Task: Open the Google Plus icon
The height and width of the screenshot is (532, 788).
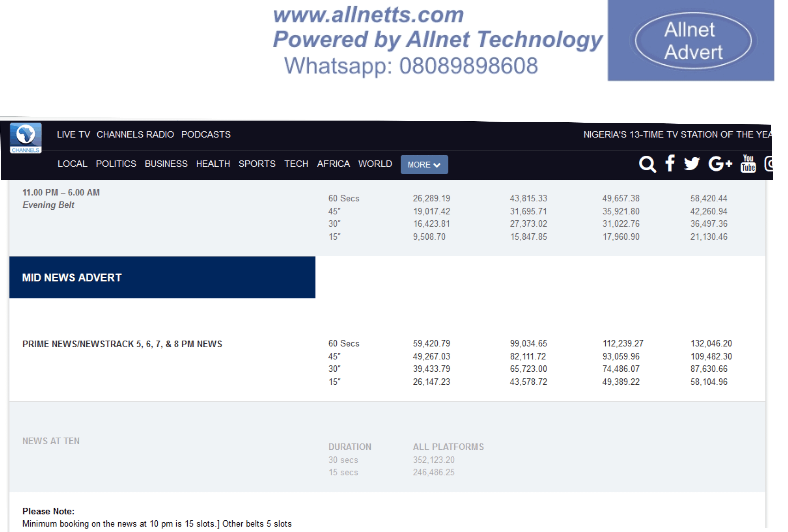Action: click(x=720, y=164)
